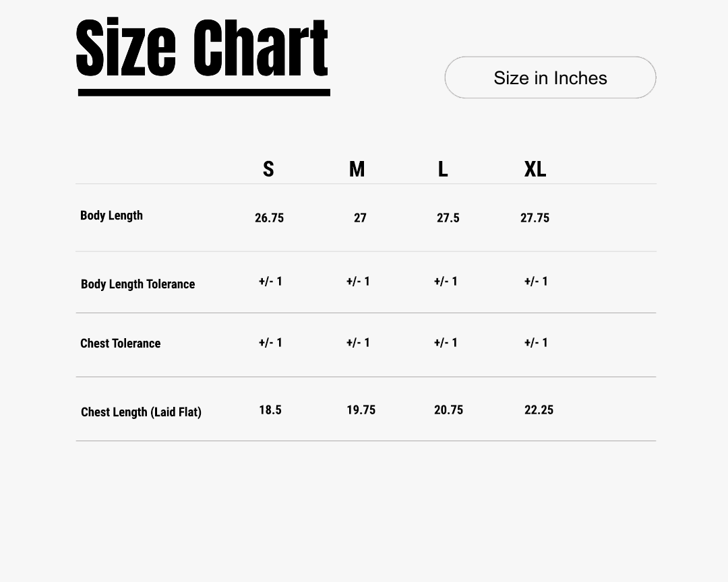Click the Body Length row label

[x=111, y=216]
